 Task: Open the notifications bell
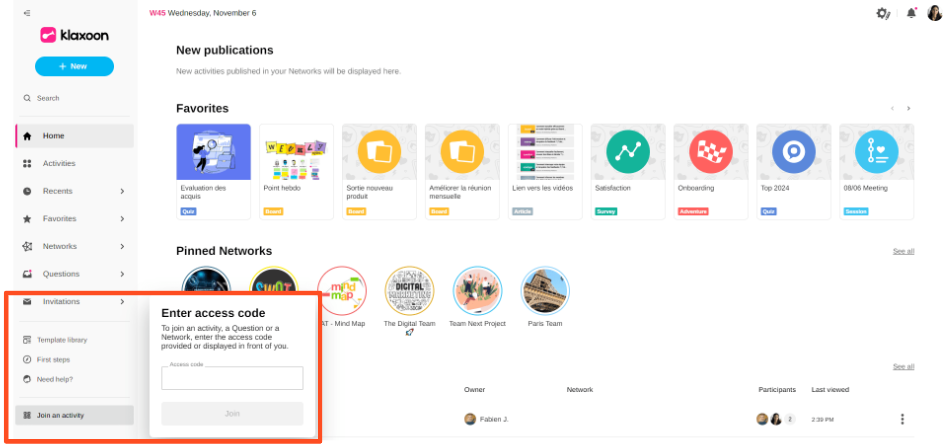tap(911, 13)
